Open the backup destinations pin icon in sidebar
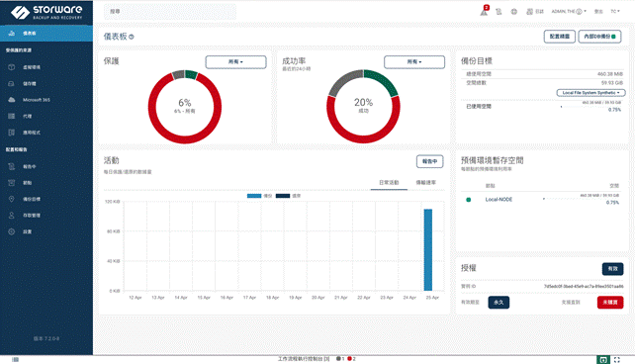 (11, 199)
